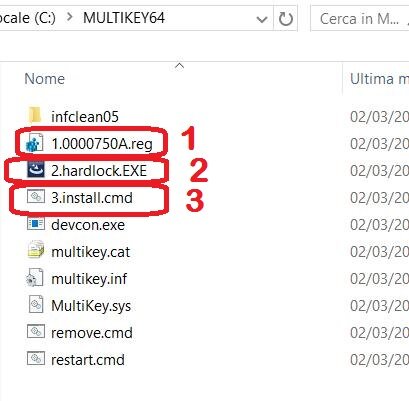Click the 3.install.cmd file name text

[92, 198]
